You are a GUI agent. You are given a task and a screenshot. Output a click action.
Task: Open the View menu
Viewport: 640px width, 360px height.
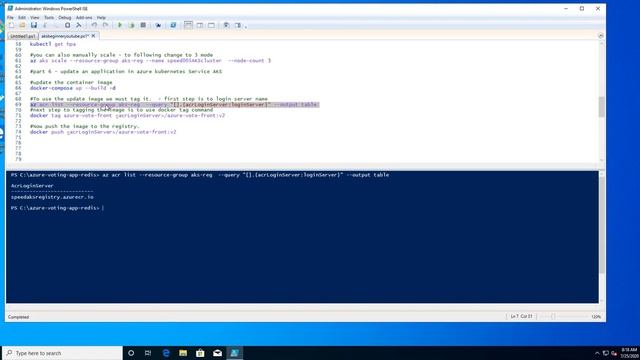click(35, 18)
